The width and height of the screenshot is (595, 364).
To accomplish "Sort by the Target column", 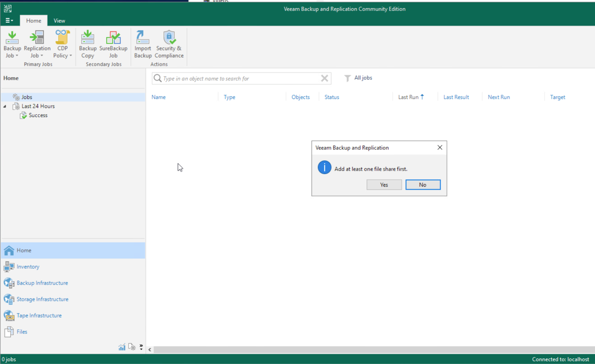I will click(x=557, y=97).
